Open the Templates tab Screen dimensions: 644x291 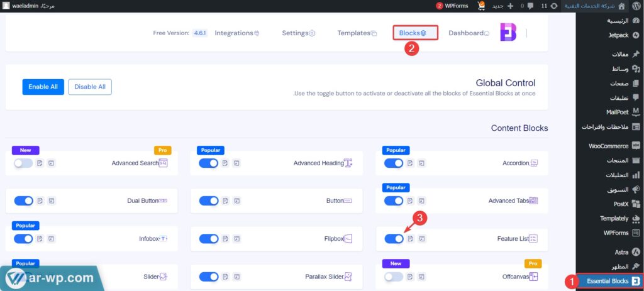click(x=357, y=33)
